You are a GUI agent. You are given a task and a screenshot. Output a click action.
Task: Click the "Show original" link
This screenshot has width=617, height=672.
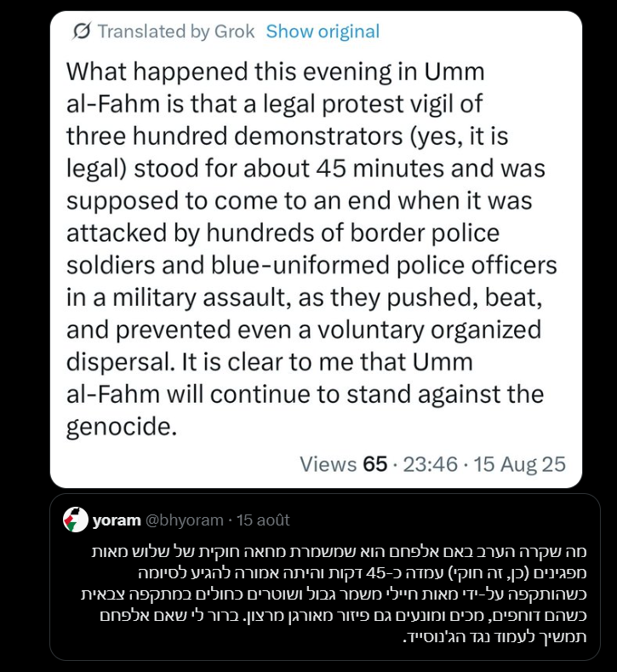(323, 32)
